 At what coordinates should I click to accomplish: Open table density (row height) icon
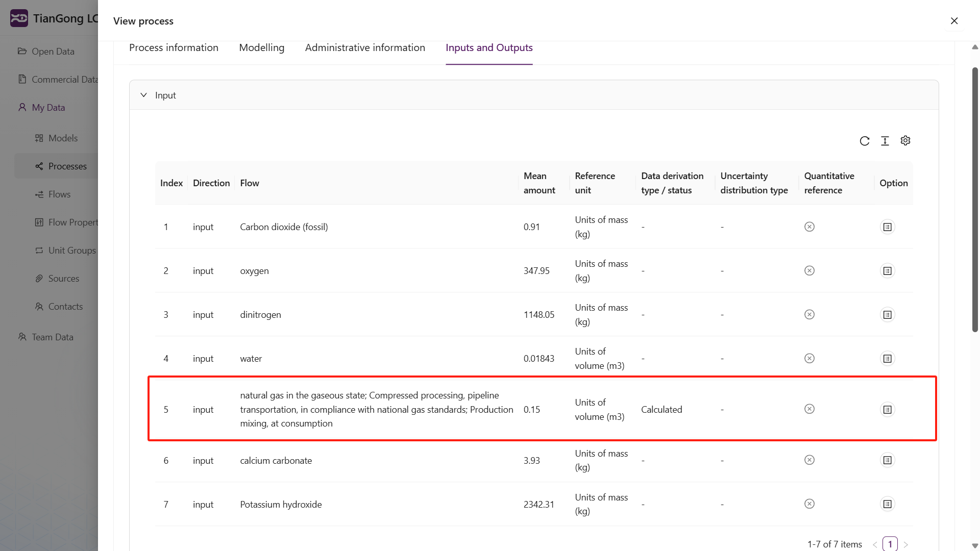click(885, 141)
